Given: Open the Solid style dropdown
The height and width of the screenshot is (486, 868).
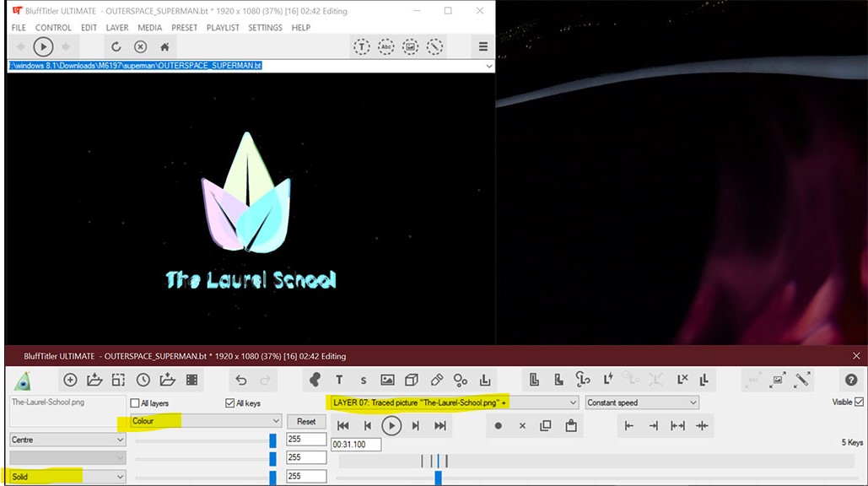Looking at the screenshot, I should coord(67,477).
